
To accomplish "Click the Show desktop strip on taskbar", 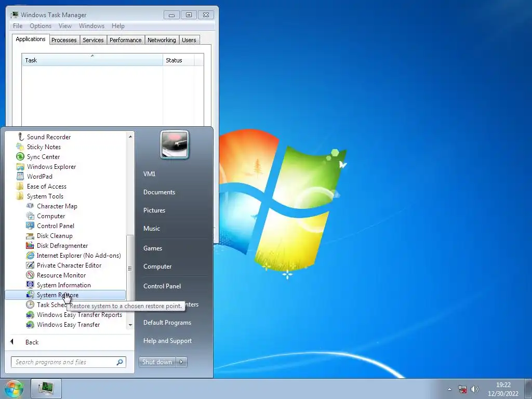I will click(528, 389).
